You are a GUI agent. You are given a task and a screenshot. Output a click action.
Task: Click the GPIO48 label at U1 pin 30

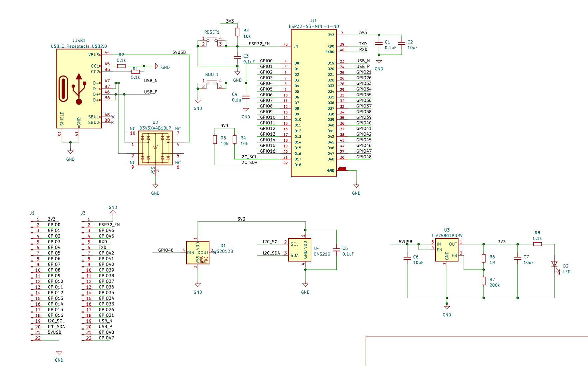(364, 157)
